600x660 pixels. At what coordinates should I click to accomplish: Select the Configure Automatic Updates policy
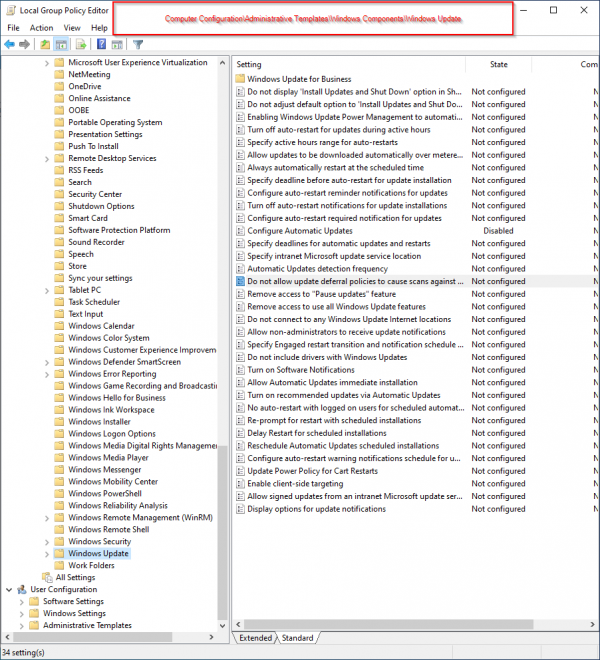[x=300, y=230]
